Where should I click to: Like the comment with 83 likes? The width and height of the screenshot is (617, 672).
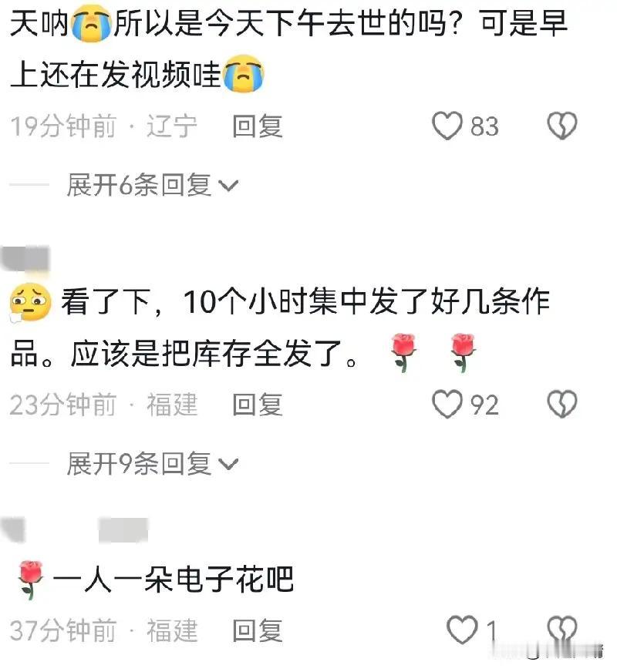click(x=447, y=126)
